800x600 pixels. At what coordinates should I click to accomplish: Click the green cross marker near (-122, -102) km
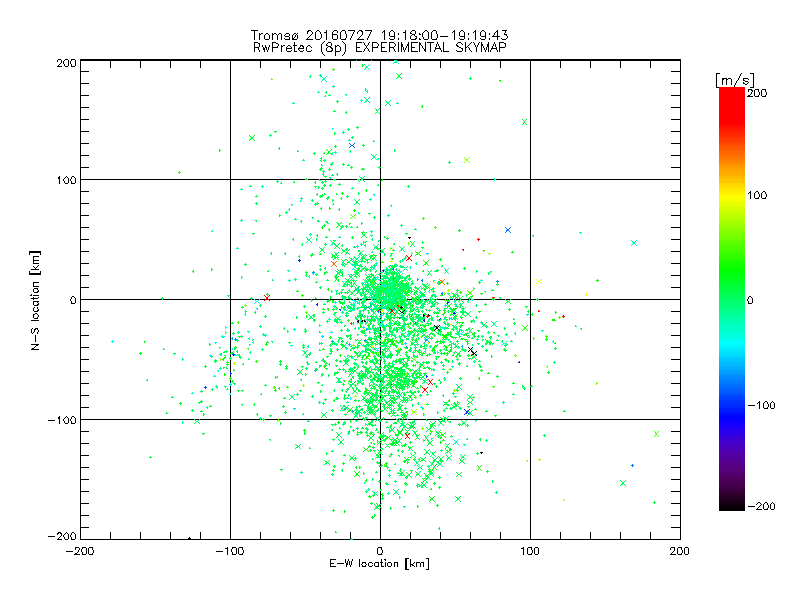point(197,421)
